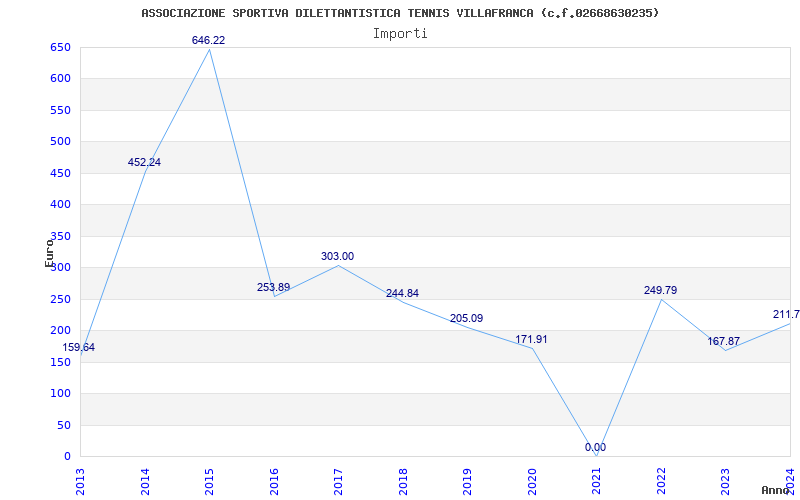Select the 244.84 data label
The height and width of the screenshot is (500, 800).
tap(402, 293)
